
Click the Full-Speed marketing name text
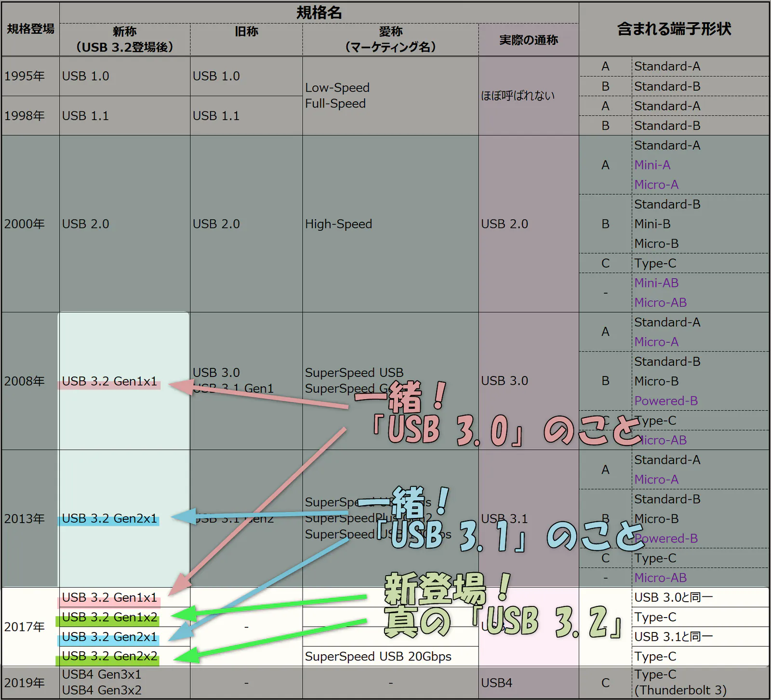(x=335, y=104)
